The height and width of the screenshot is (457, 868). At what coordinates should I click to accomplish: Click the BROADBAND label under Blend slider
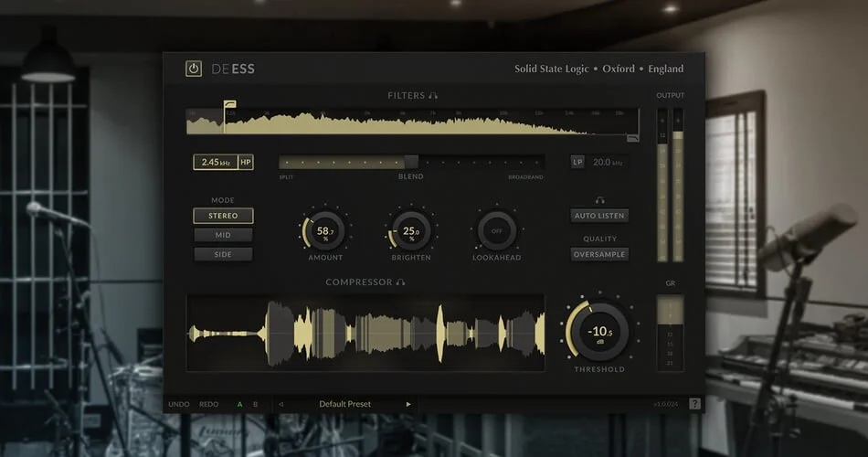coord(525,177)
